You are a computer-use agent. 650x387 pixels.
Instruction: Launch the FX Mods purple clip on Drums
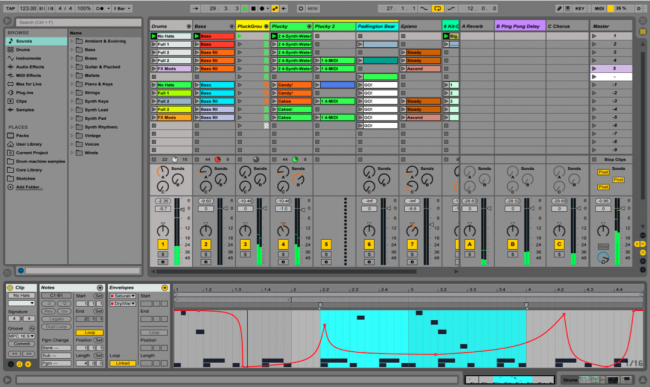tap(154, 69)
